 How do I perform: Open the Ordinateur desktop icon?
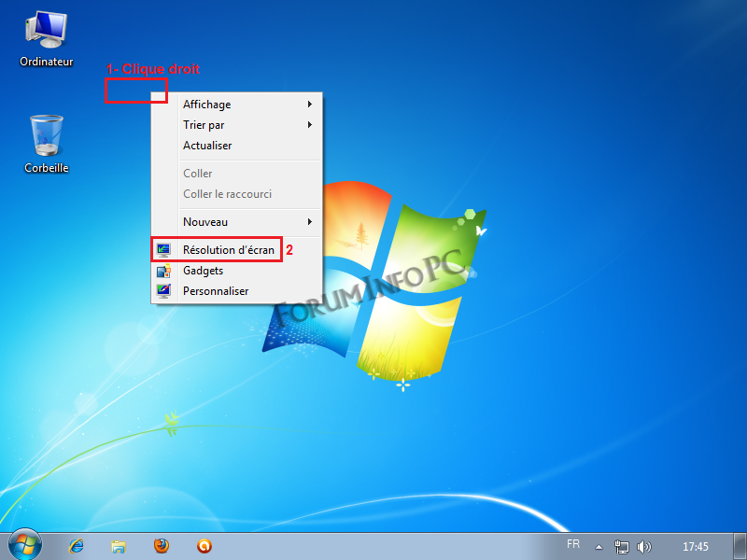click(x=46, y=39)
